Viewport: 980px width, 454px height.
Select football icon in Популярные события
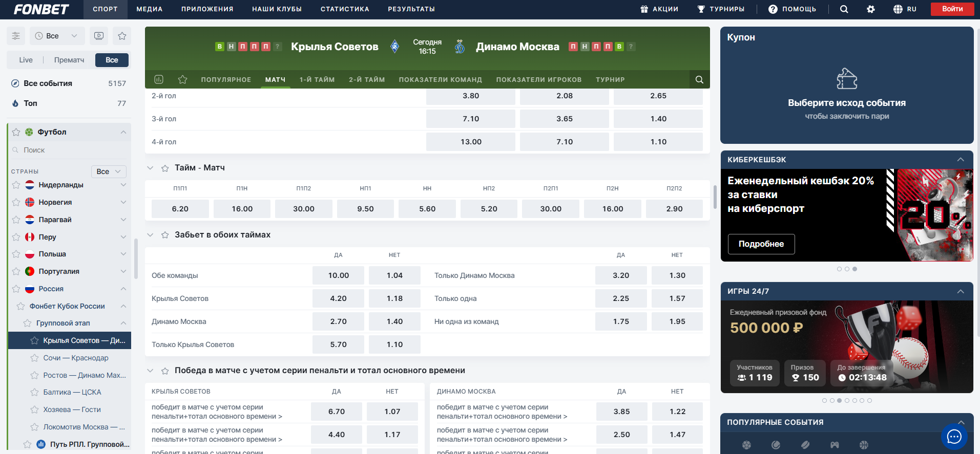[x=746, y=445]
